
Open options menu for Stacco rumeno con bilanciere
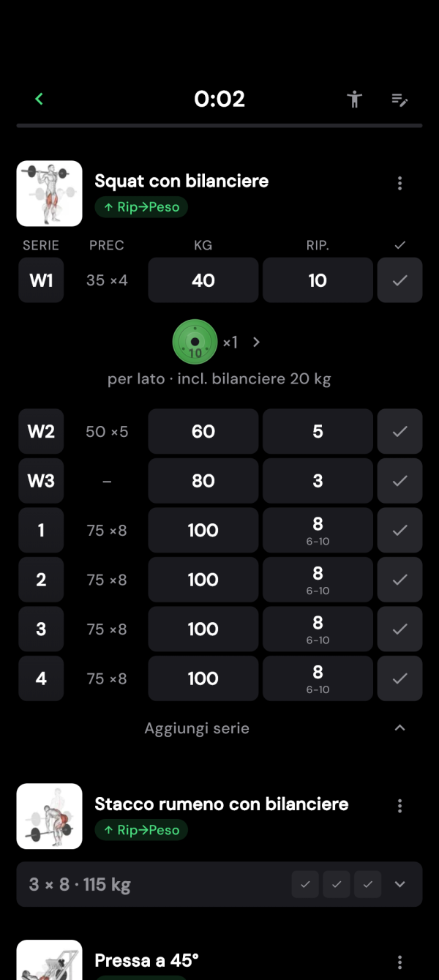[x=399, y=806]
